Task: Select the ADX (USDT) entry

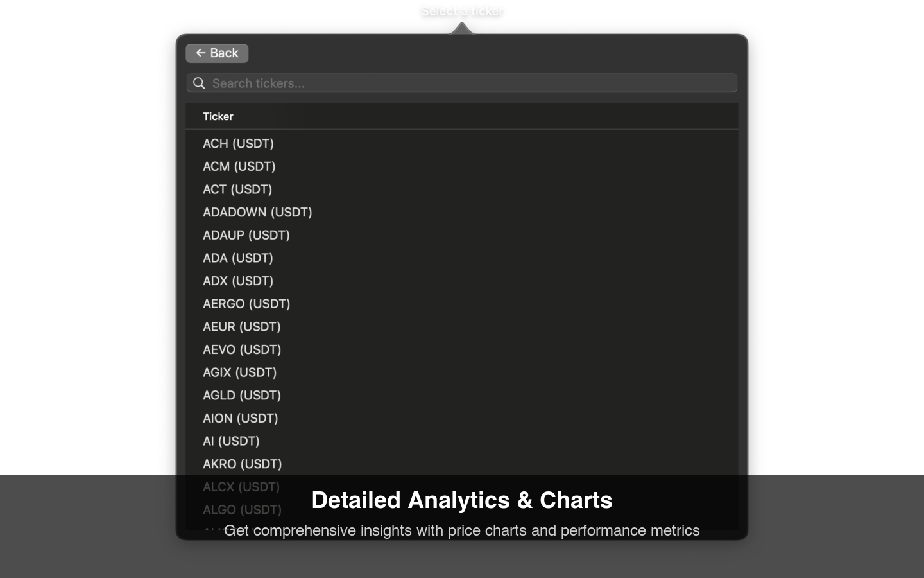Action: click(x=462, y=281)
